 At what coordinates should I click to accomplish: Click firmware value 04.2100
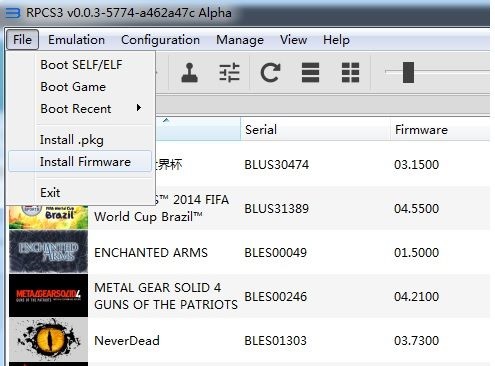[x=417, y=297]
